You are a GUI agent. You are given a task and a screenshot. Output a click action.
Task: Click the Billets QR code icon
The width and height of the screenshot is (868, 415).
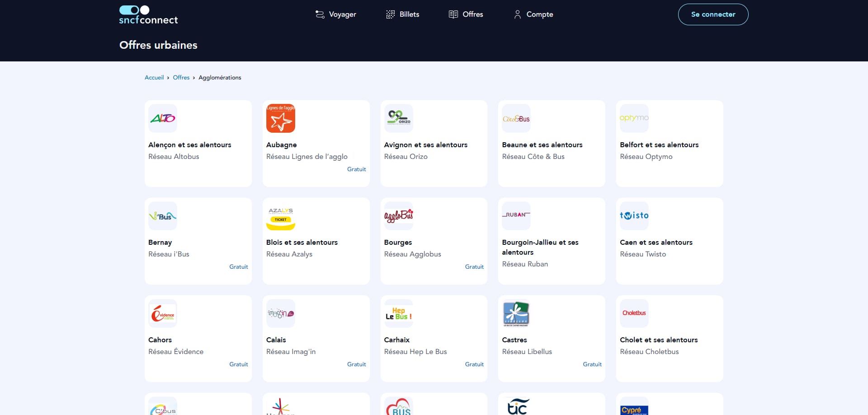tap(391, 14)
